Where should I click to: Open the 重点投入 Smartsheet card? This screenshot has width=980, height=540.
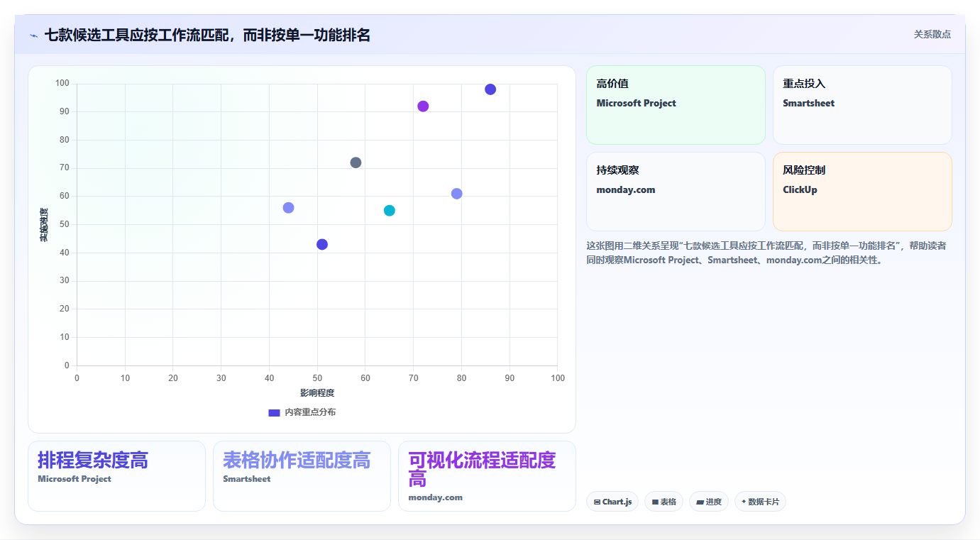[x=862, y=105]
